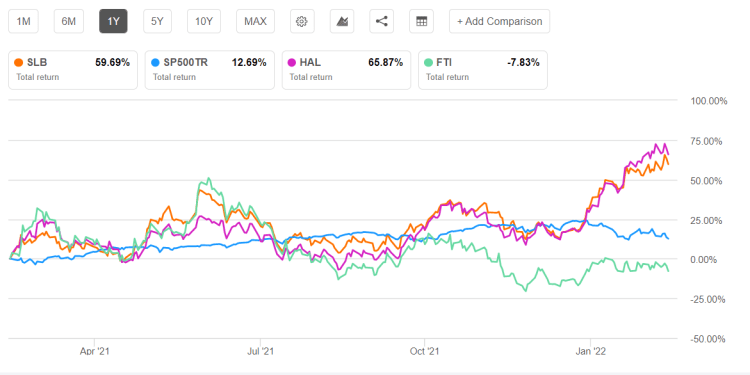Click the 59.69% SLB return value
Viewport: 750px width, 375px height.
coord(112,63)
